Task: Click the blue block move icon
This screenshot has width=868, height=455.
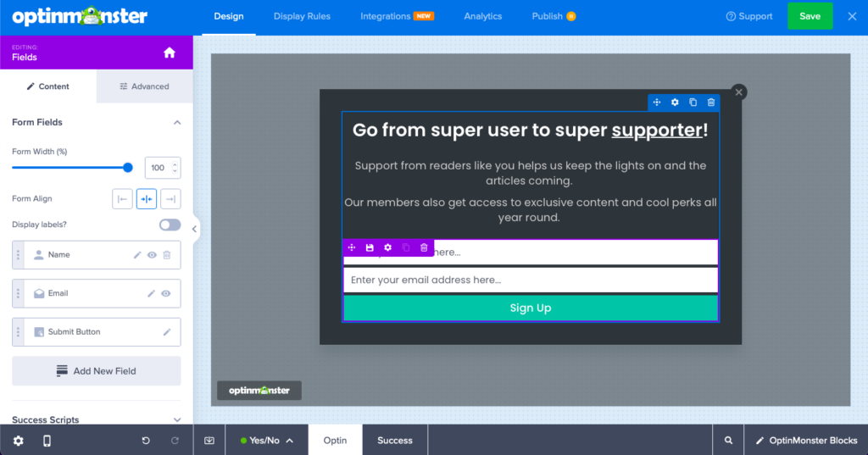Action: coord(657,103)
